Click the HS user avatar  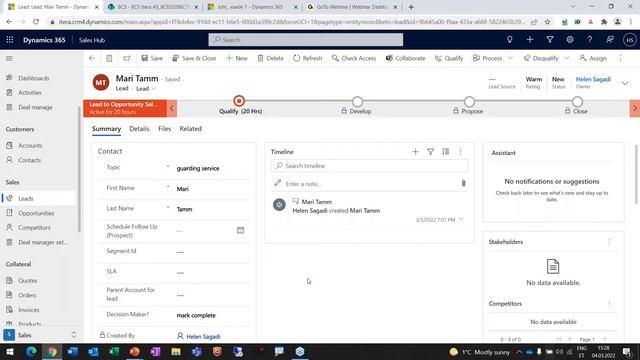(x=629, y=40)
